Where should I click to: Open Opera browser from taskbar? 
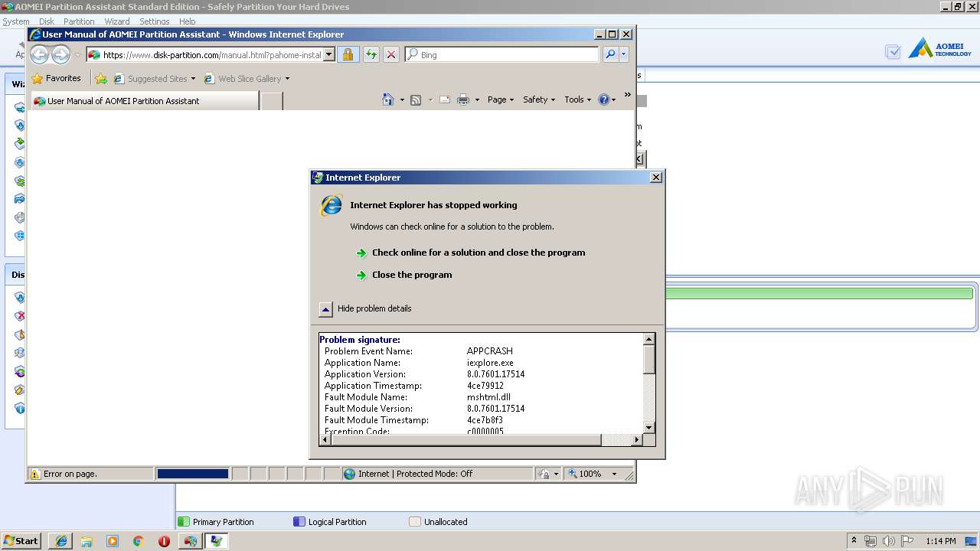tap(164, 541)
